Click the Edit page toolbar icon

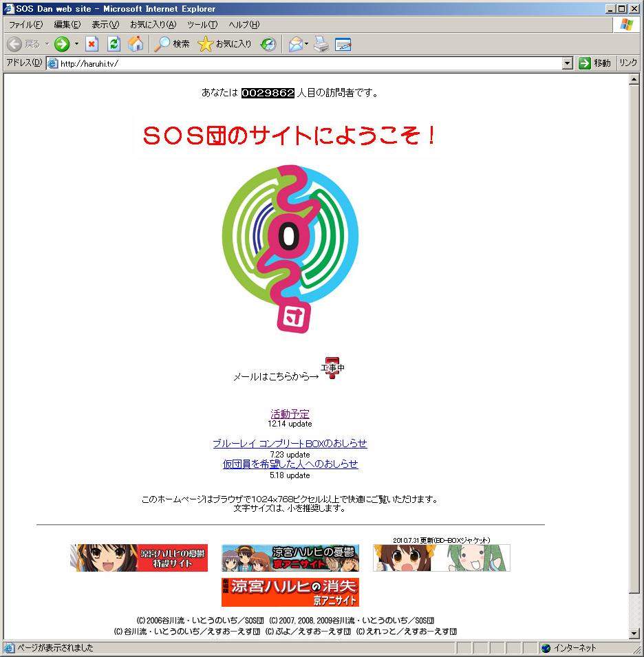tap(343, 44)
